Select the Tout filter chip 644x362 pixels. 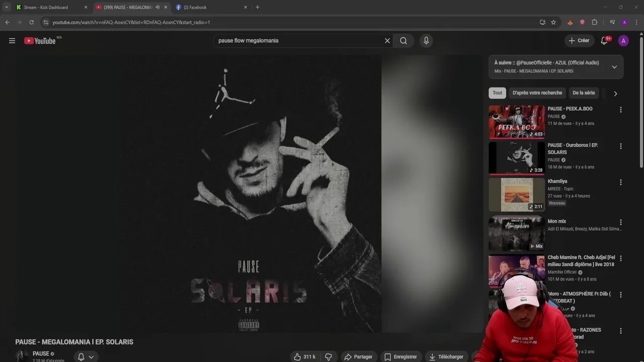coord(497,93)
